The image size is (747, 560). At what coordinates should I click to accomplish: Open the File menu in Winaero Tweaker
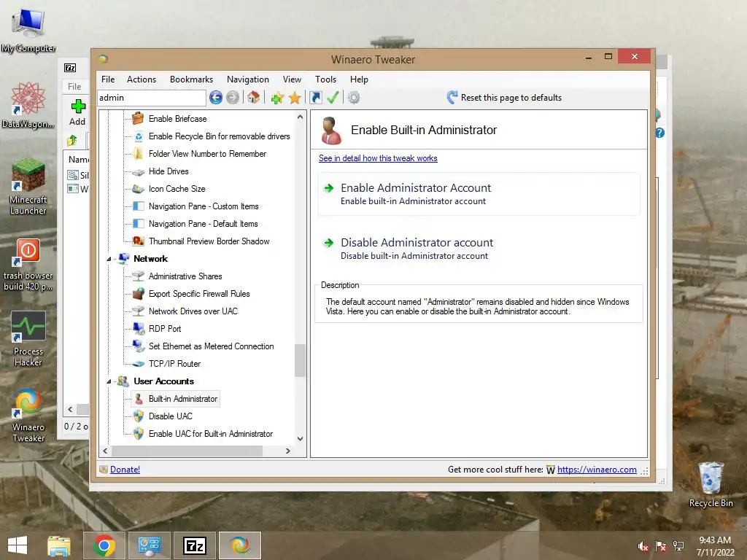pos(108,79)
